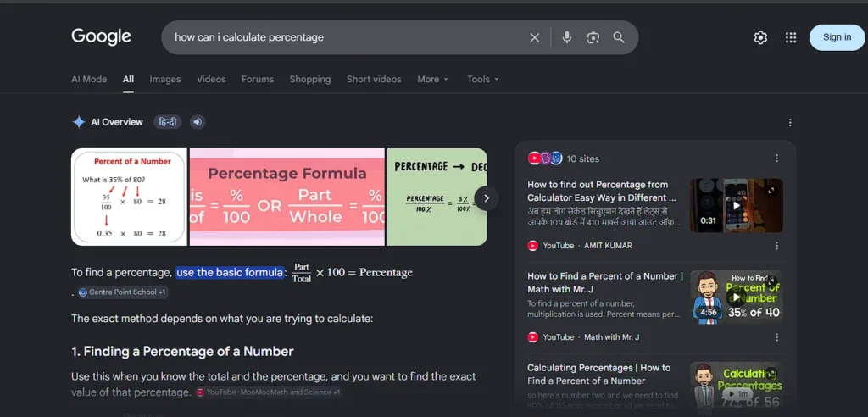Viewport: 868px width, 417px height.
Task: Click the Part over Total formula
Action: (x=302, y=272)
